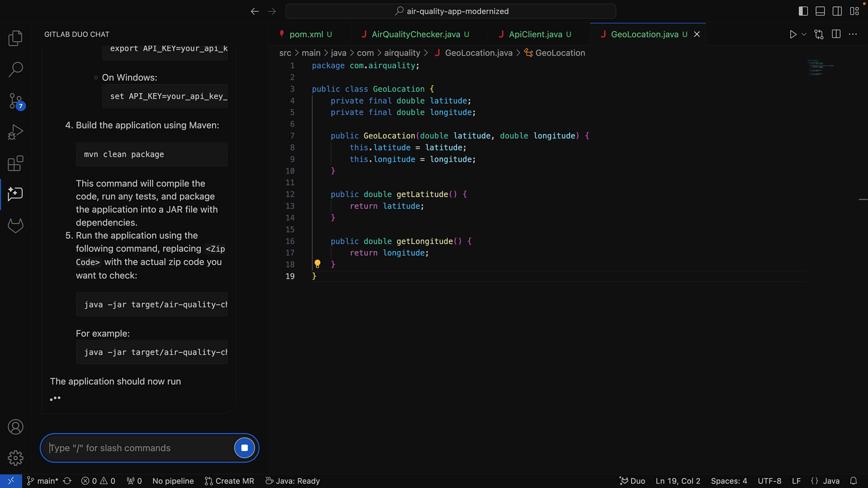Click the set API_KEY Windows code block
This screenshot has width=868, height=488.
tap(165, 96)
